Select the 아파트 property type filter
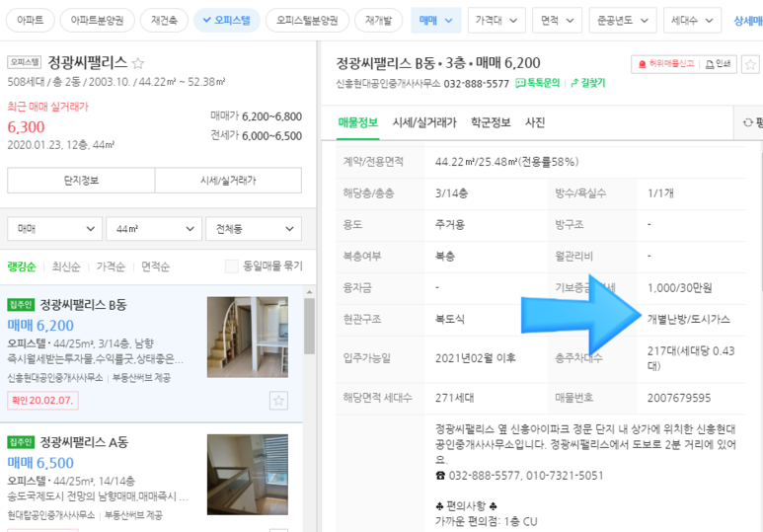This screenshot has height=532, width=763. [x=31, y=21]
